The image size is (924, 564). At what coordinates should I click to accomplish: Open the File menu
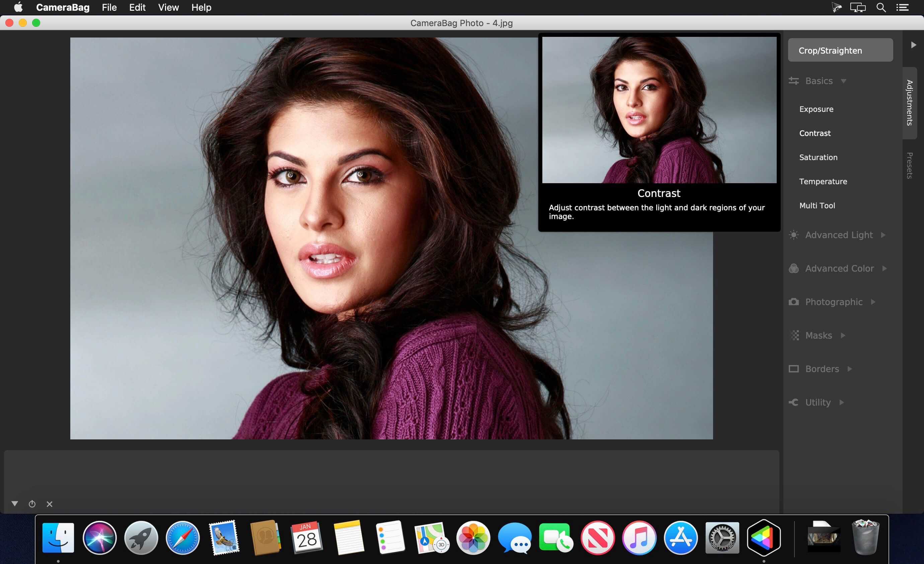pos(109,7)
